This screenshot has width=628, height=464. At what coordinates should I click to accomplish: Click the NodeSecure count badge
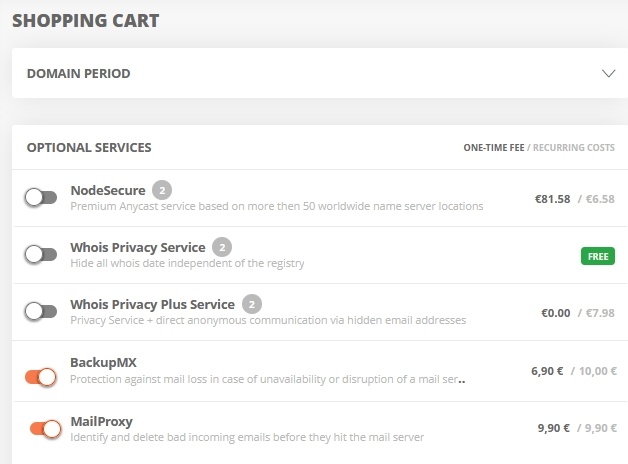162,190
